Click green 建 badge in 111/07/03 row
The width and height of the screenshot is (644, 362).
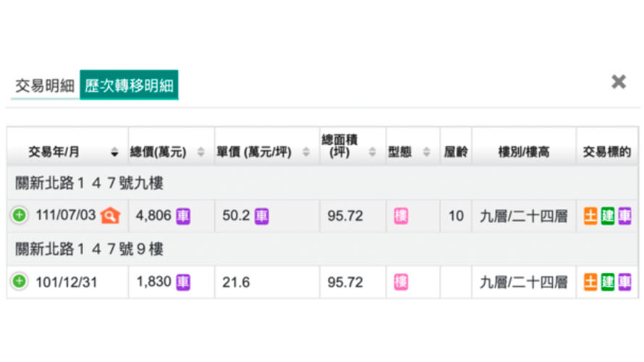tap(607, 216)
